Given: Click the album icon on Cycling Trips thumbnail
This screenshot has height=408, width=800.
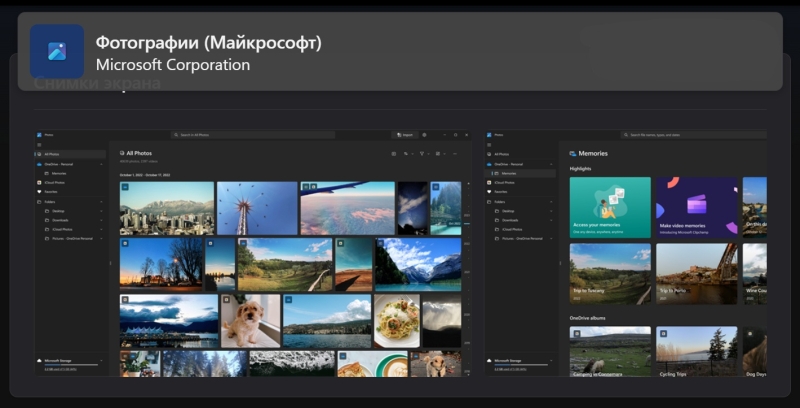Looking at the screenshot, I should pos(662,332).
